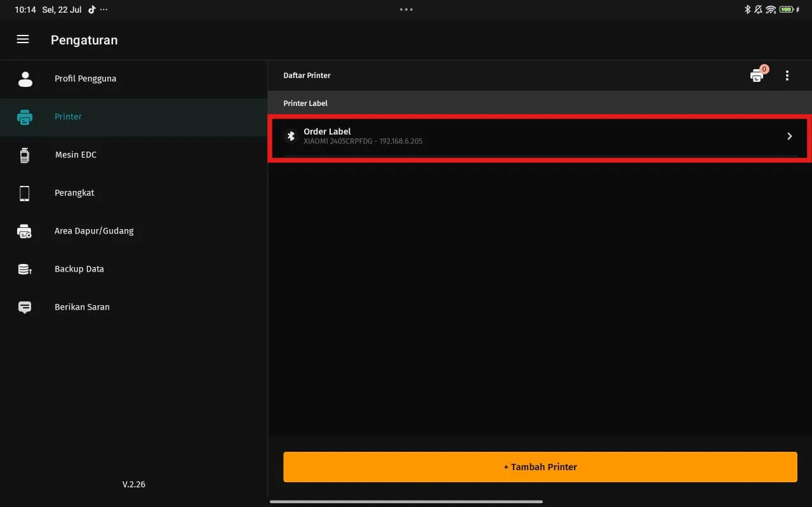The width and height of the screenshot is (812, 507).
Task: Open the hamburger navigation menu
Action: (x=23, y=39)
